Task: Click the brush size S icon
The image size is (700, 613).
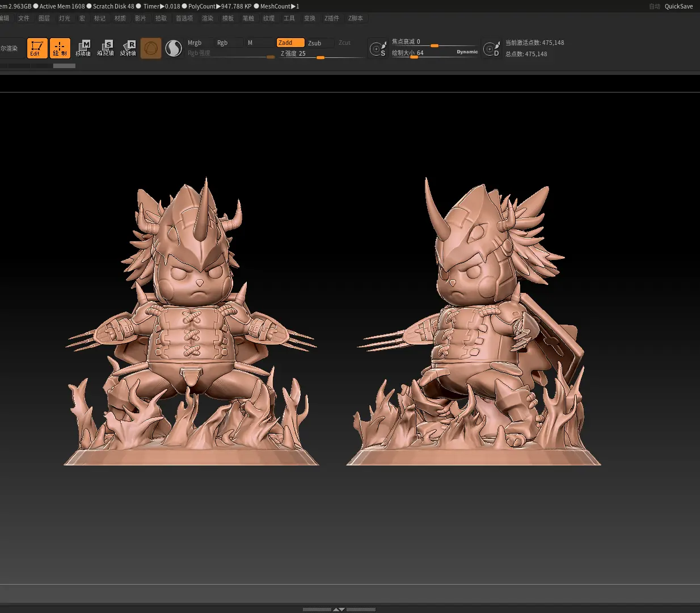Action: [378, 49]
